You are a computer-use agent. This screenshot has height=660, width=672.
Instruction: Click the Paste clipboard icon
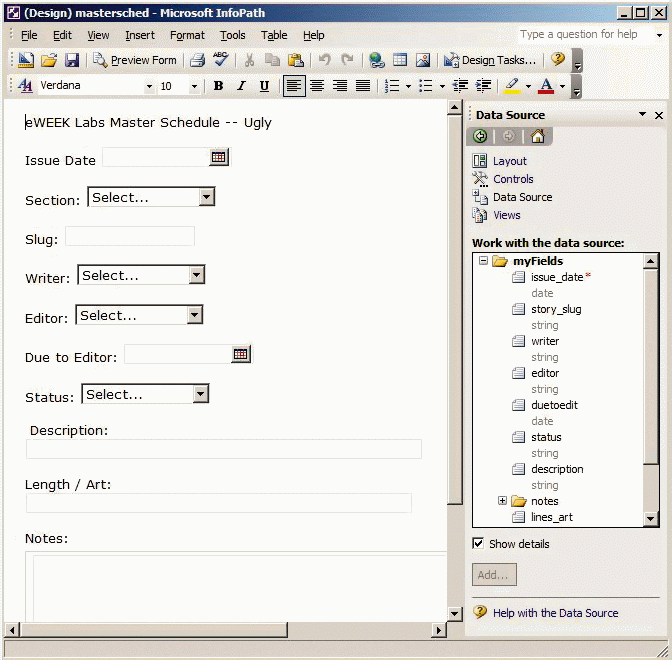coord(296,60)
